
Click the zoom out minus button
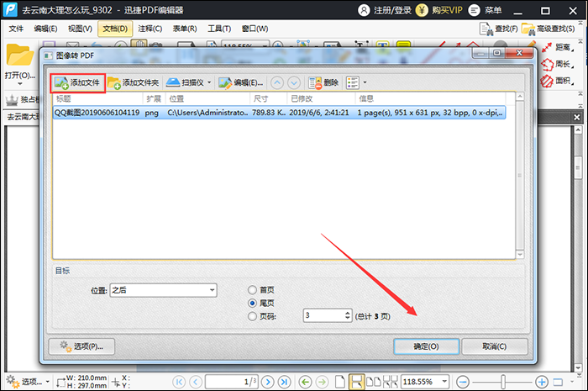[x=463, y=382]
